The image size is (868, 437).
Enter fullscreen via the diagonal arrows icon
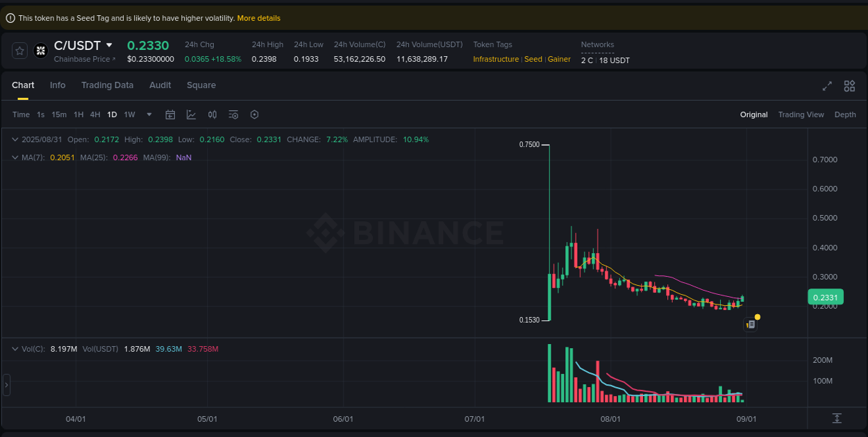click(827, 86)
